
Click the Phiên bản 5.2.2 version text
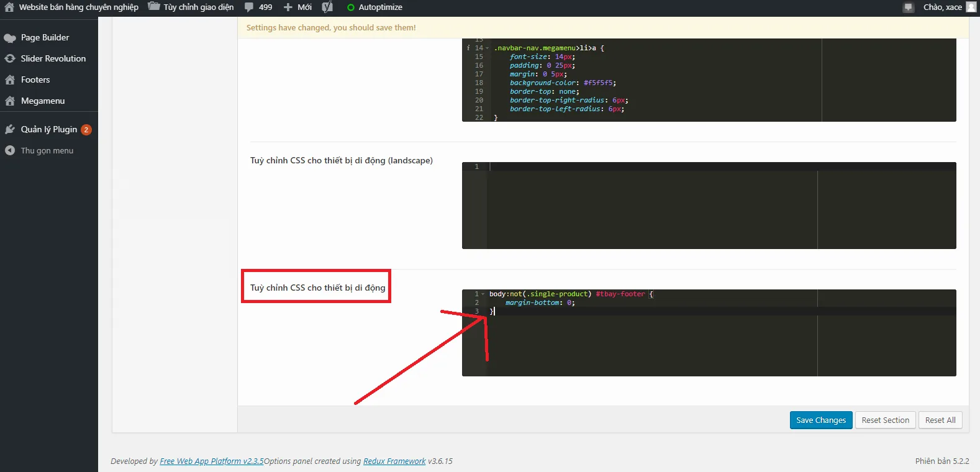coord(942,461)
